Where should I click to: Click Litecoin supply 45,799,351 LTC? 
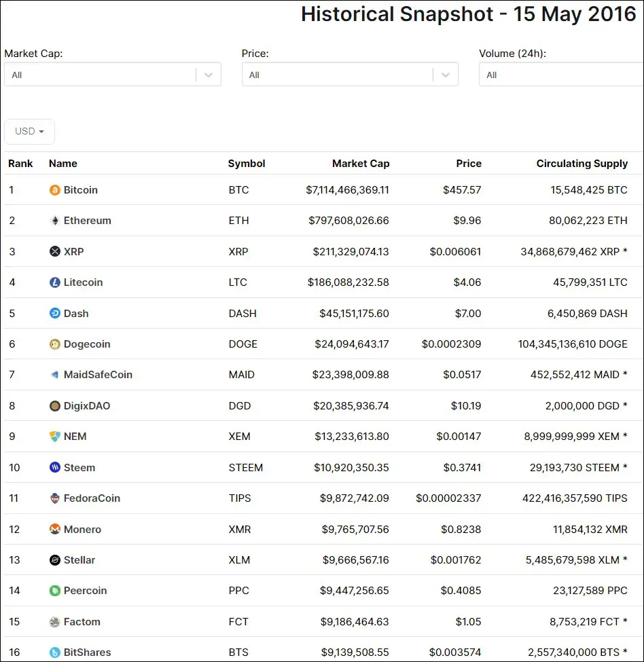590,282
